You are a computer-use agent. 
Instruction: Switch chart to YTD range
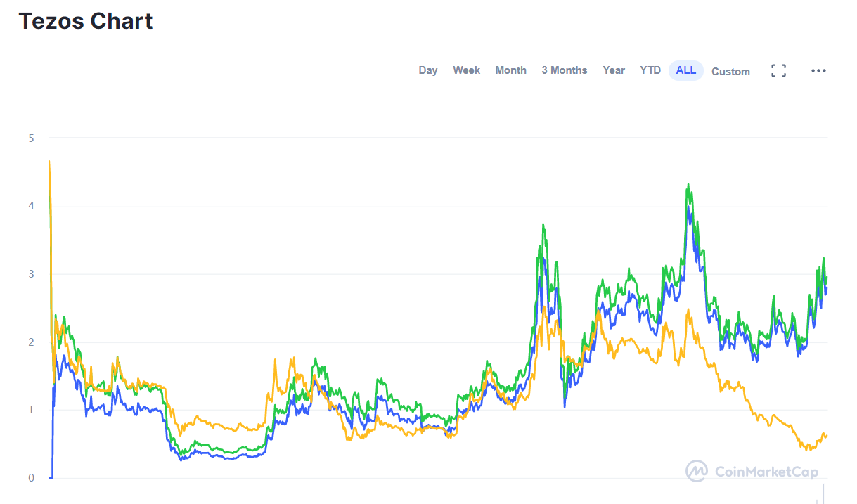click(650, 70)
